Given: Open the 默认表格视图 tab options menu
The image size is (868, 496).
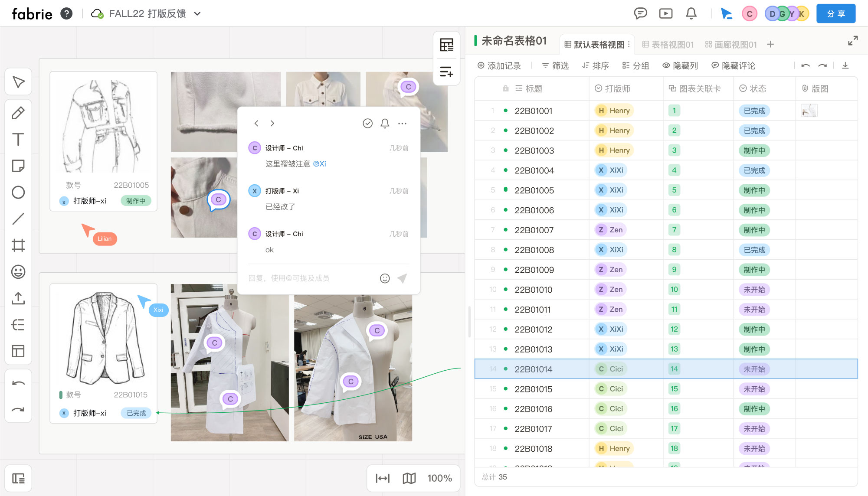Looking at the screenshot, I should point(629,44).
